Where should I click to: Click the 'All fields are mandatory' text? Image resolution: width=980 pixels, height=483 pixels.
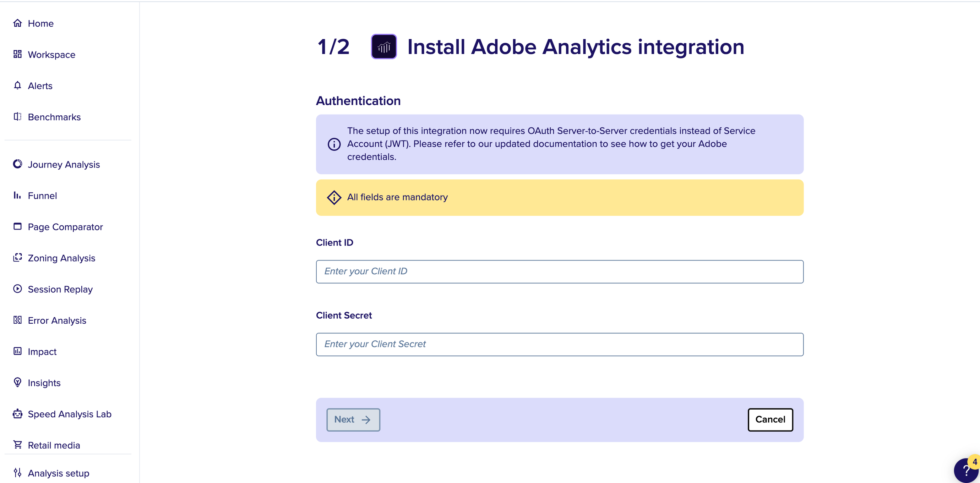point(397,197)
